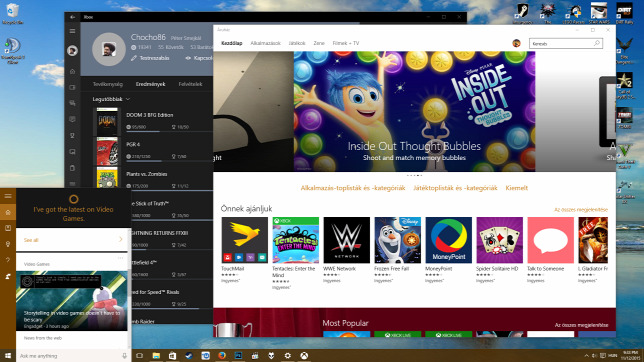Open Alkalmazás-toplisták és -kategóriák link

point(353,188)
